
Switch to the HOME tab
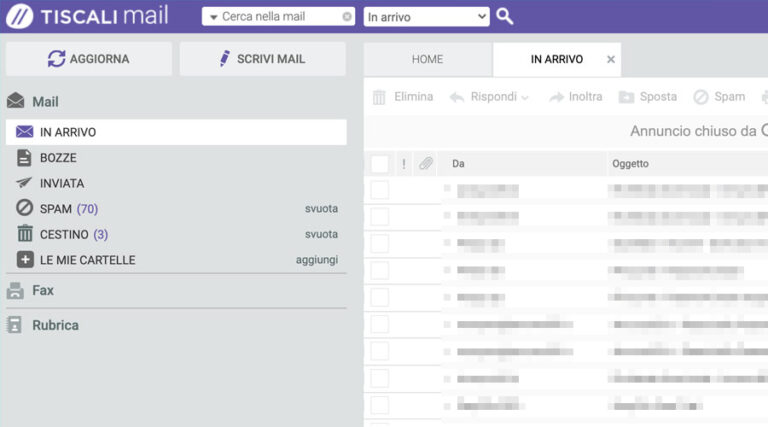(x=428, y=59)
